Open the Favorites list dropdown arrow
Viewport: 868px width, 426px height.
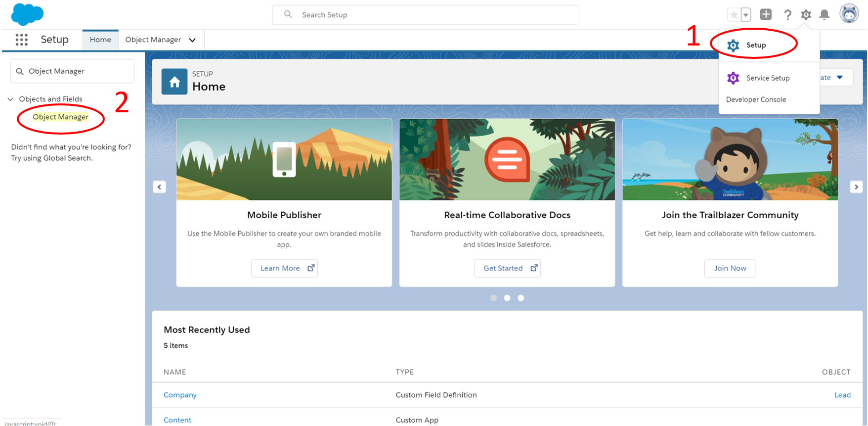[746, 15]
